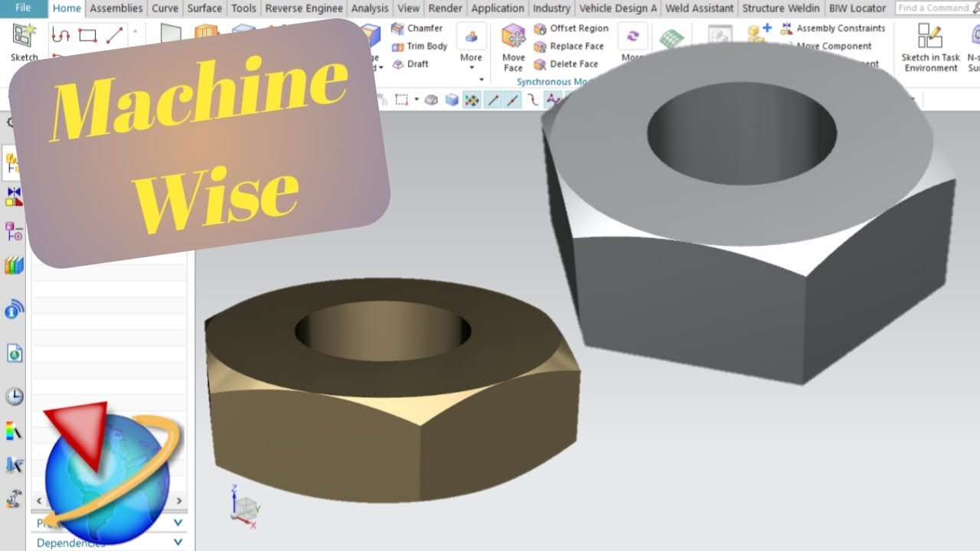Toggle the end point snap option
980x551 pixels.
pyautogui.click(x=493, y=100)
